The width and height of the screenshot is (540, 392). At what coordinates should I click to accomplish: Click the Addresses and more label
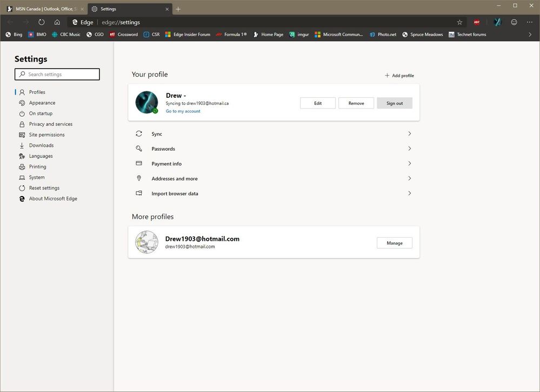point(175,179)
